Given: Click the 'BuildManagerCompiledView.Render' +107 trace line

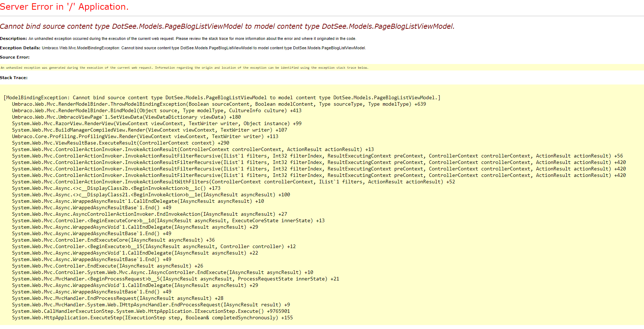Looking at the screenshot, I should coord(150,130).
